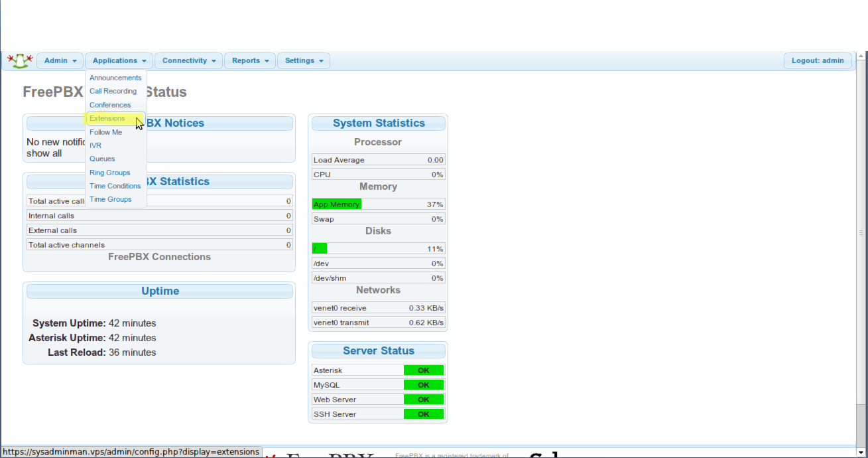Click the Asterisk OK status indicator
The height and width of the screenshot is (458, 868).
[x=424, y=370]
